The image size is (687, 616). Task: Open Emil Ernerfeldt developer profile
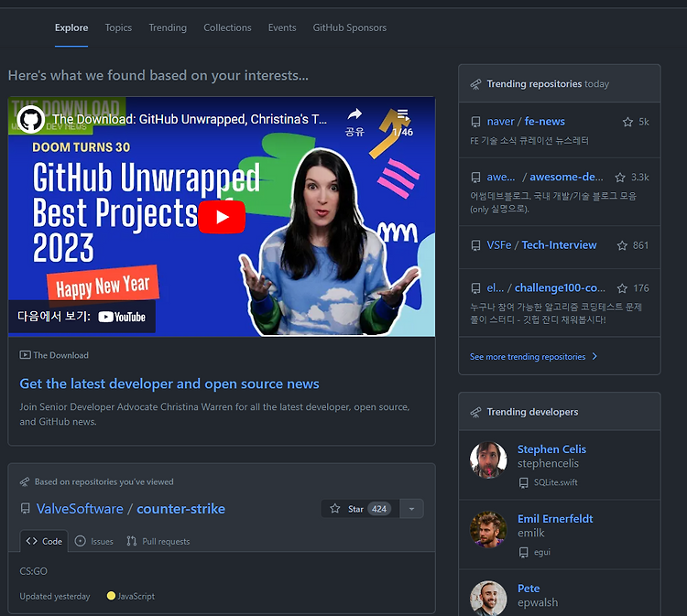555,519
